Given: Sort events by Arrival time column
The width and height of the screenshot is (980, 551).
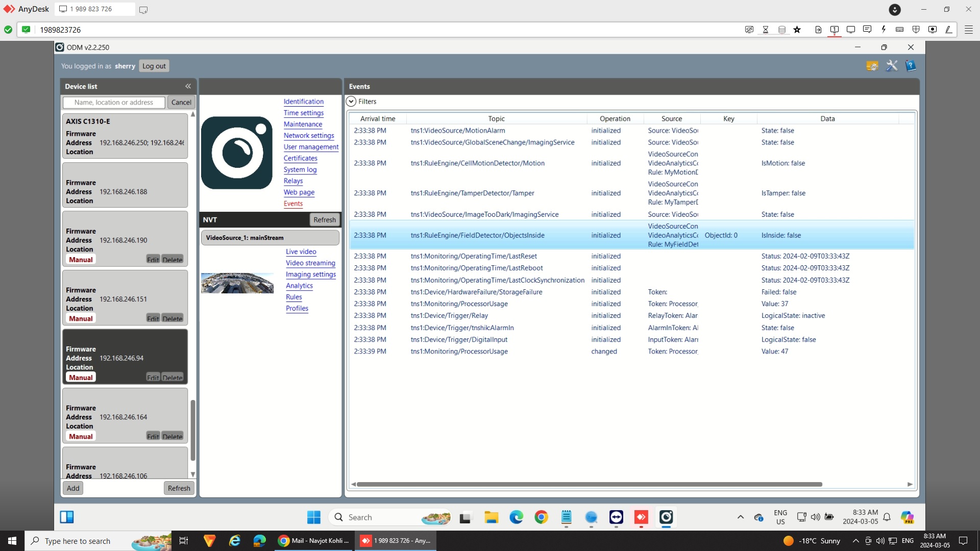Looking at the screenshot, I should (378, 118).
